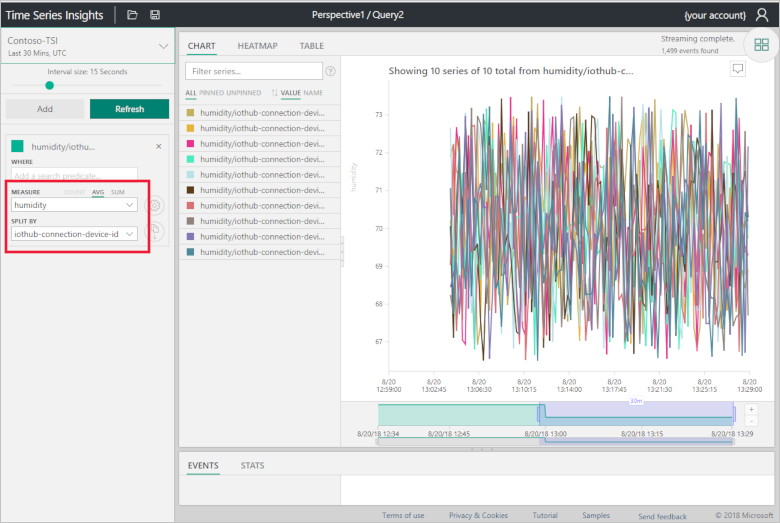Toggle the purple humidity series swatch

(190, 236)
